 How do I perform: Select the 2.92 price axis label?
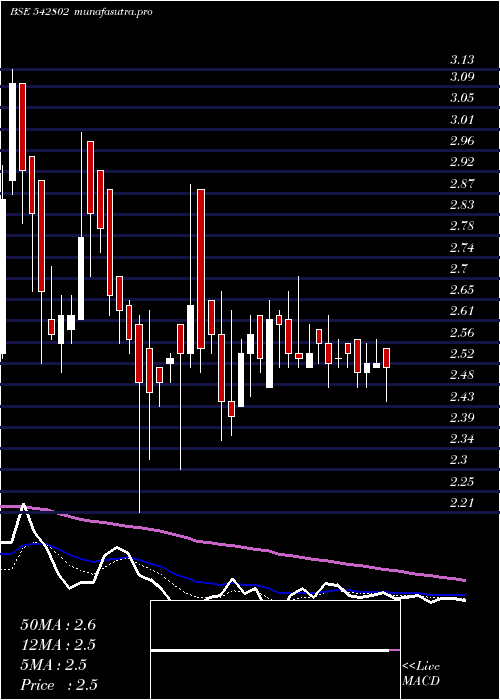[x=462, y=162]
